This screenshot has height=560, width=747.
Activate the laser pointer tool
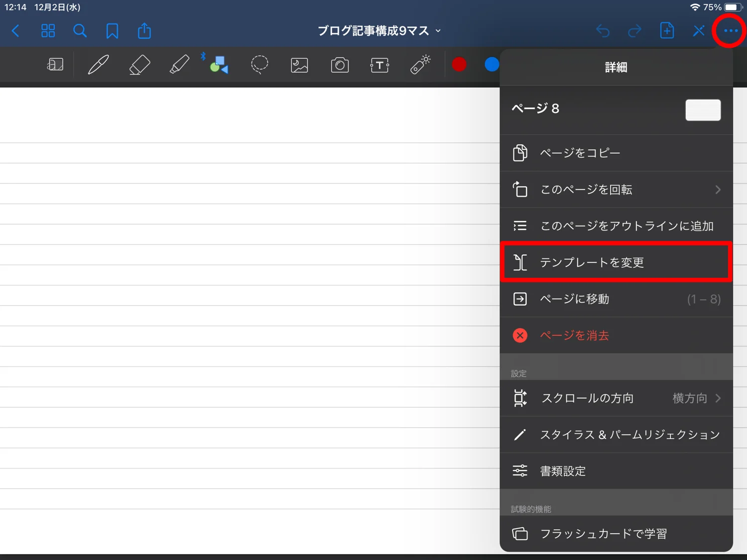click(419, 64)
